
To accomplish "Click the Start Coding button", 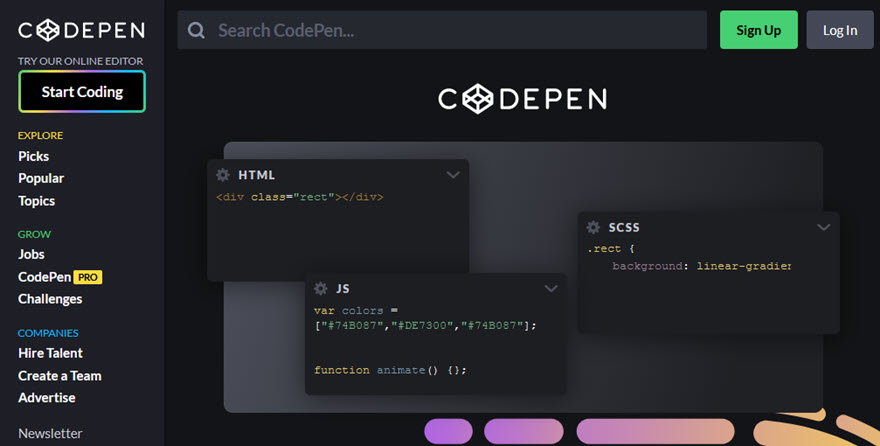I will coord(82,91).
